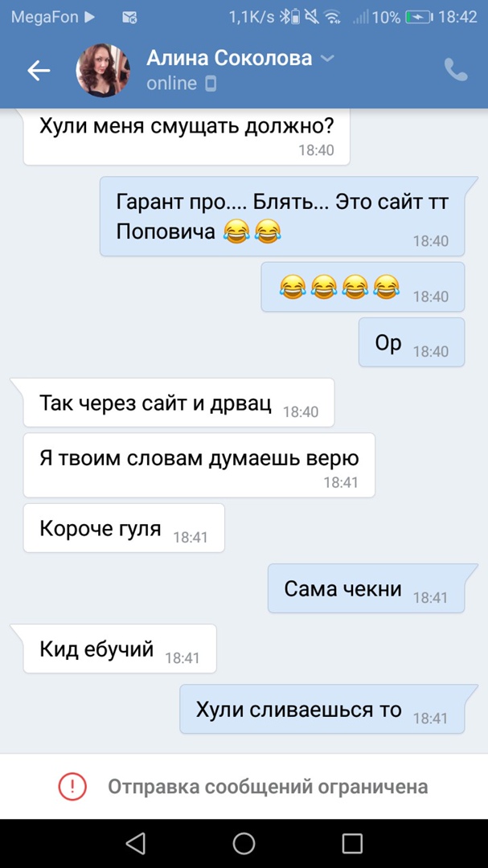Select the message "Так через сайт и дрвац"
Screen dimensions: 488x868
[179, 403]
